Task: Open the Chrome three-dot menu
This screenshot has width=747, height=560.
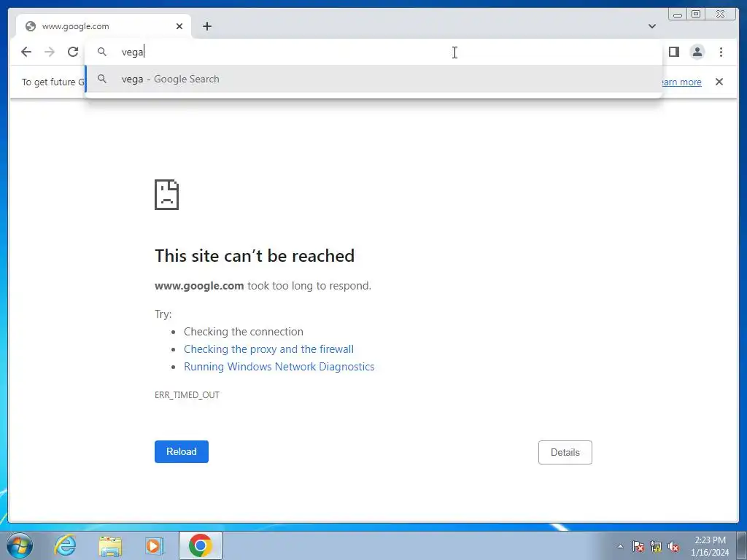Action: [721, 52]
